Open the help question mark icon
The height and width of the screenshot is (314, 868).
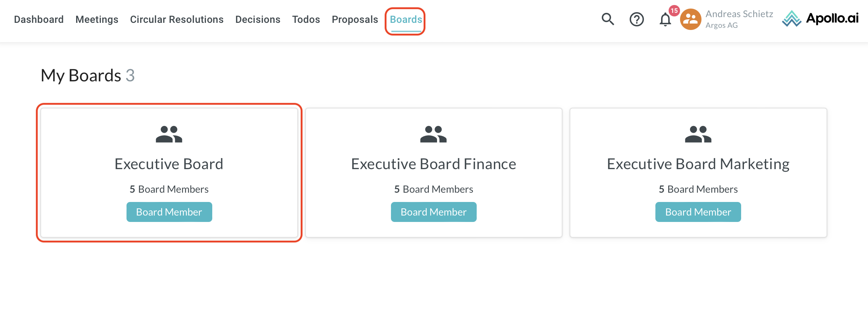[x=636, y=19]
